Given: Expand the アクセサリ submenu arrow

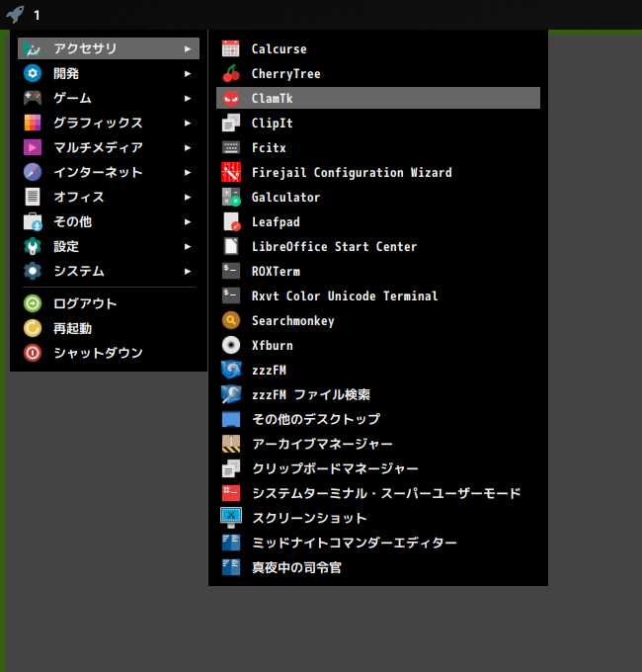Looking at the screenshot, I should pos(188,48).
